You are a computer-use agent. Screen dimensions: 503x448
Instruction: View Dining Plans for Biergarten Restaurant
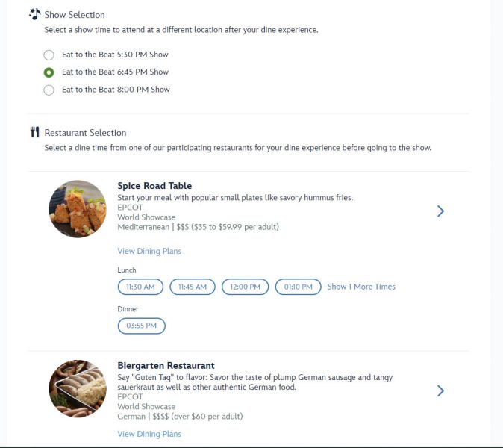pos(149,434)
